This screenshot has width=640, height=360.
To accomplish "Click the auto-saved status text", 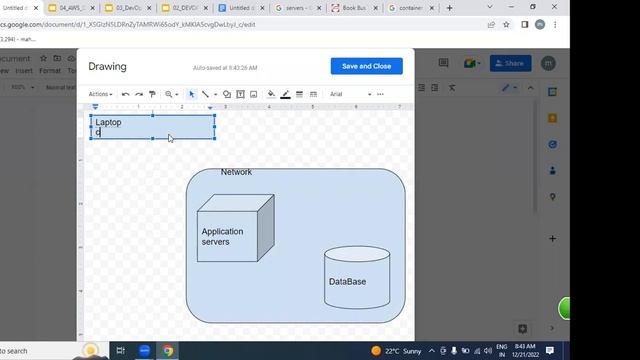I will click(225, 68).
